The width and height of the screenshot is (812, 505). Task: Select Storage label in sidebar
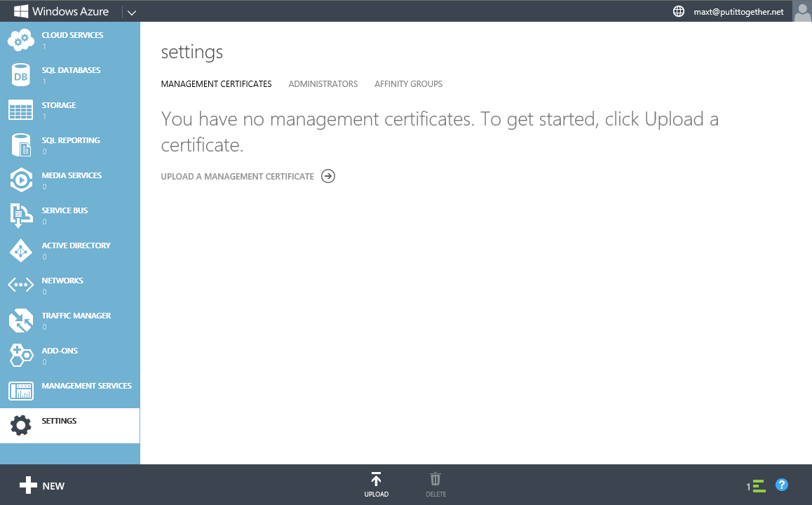(x=59, y=105)
